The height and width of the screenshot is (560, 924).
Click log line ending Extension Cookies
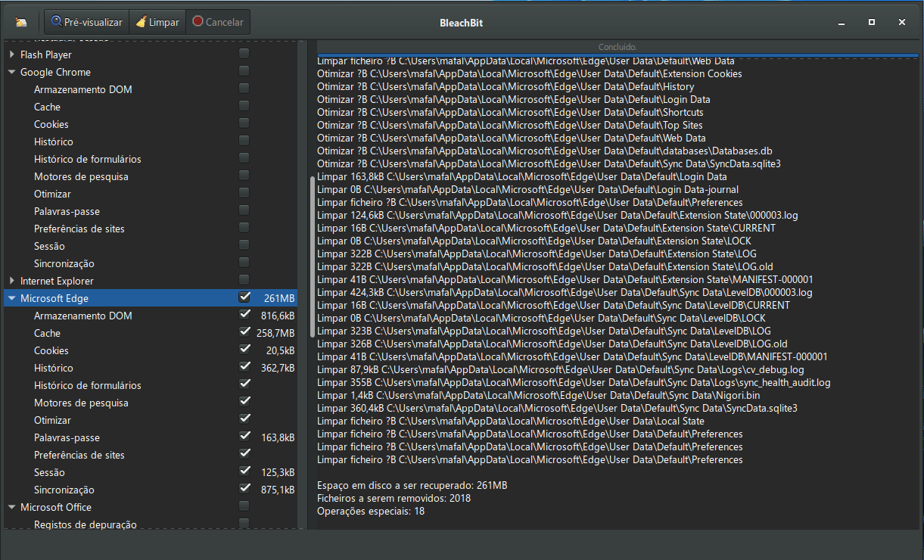pyautogui.click(x=530, y=73)
